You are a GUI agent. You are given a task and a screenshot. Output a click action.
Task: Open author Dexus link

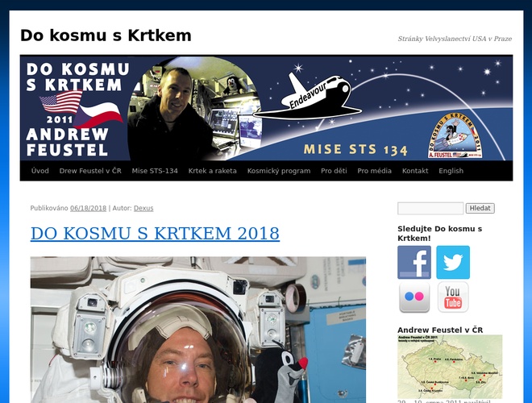143,208
